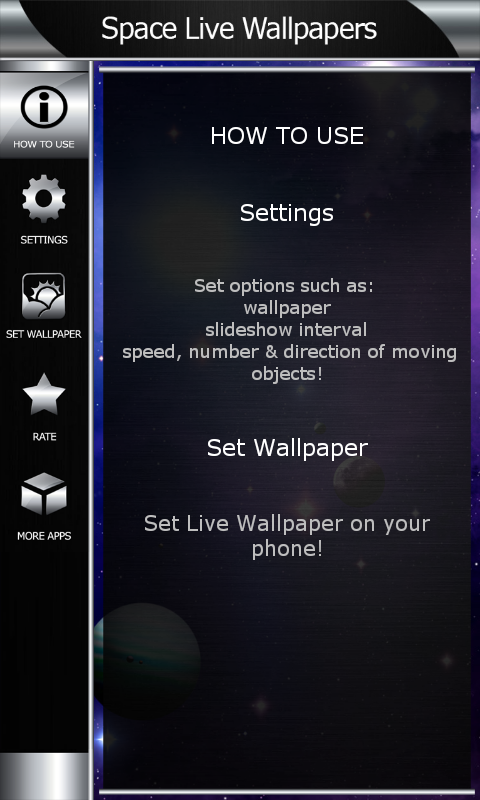480x800 pixels.
Task: Click the 'Set options such as:' text
Action: (x=284, y=286)
